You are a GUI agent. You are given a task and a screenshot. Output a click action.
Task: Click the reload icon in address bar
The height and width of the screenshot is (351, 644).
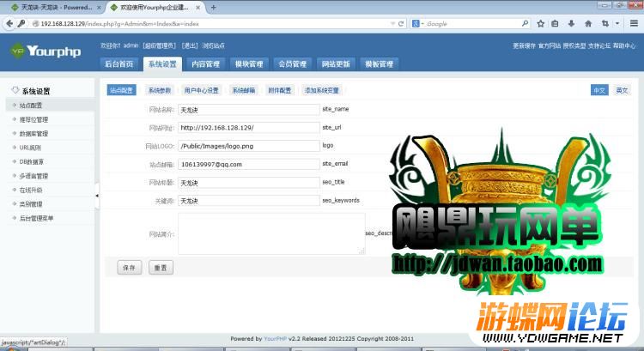(401, 24)
